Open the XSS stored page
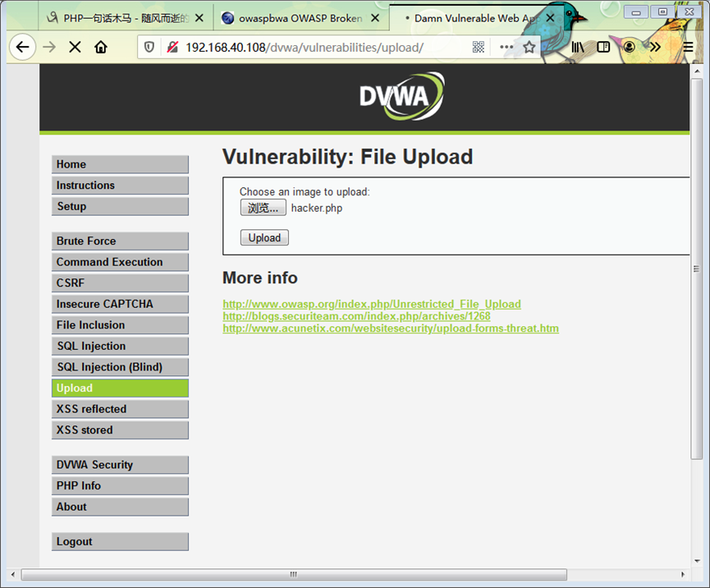 [120, 430]
